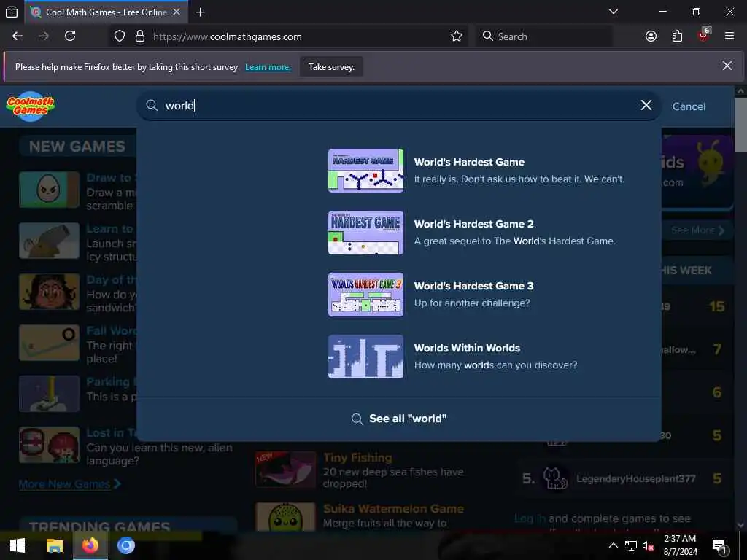The image size is (747, 560).
Task: See all "world" search results
Action: [x=399, y=419]
